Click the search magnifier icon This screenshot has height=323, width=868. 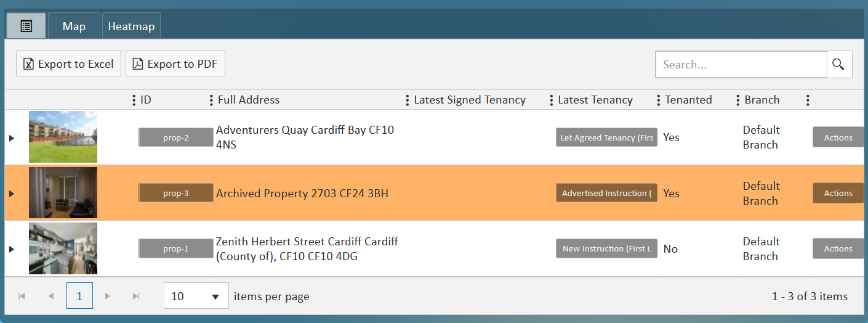838,64
